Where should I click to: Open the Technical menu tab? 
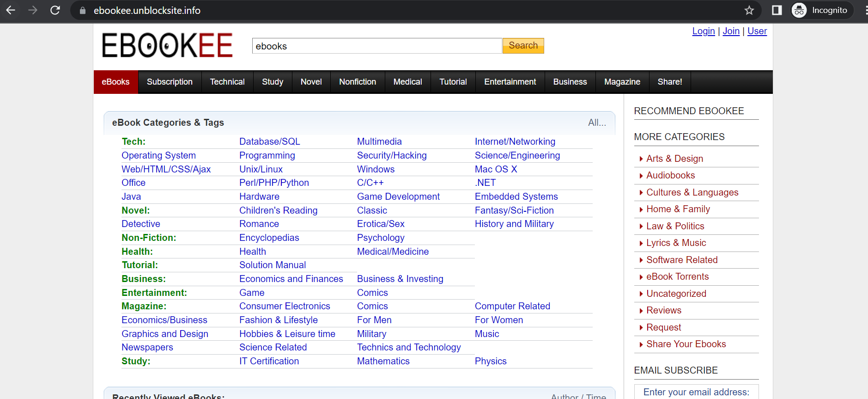coord(227,82)
